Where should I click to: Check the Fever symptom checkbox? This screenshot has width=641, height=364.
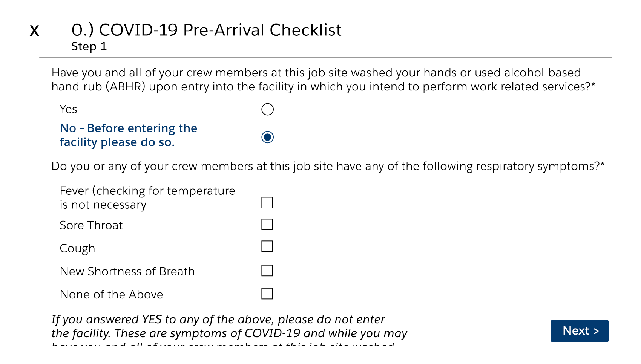pos(267,203)
